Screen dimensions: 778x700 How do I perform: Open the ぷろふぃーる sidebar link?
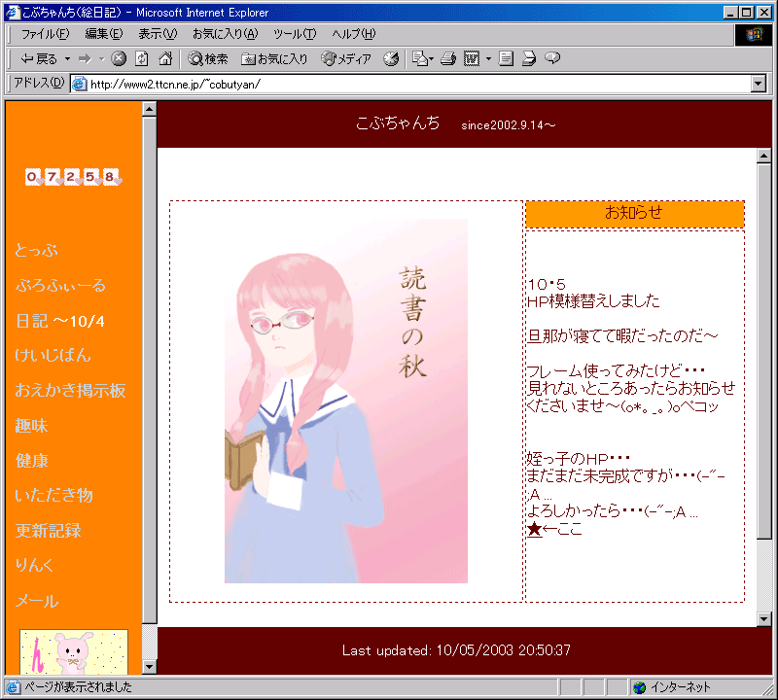pos(60,285)
